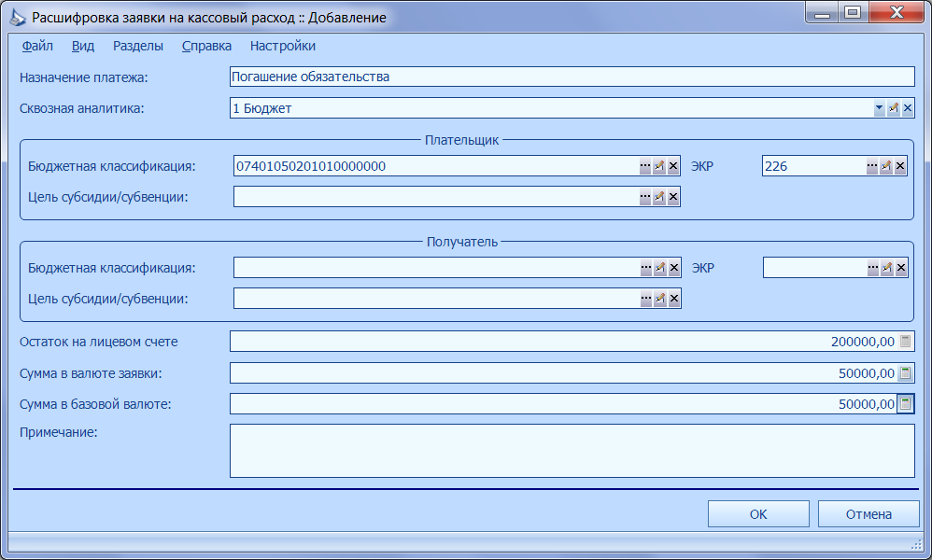Image resolution: width=932 pixels, height=560 pixels.
Task: Maximize the dialog window
Action: point(853,12)
